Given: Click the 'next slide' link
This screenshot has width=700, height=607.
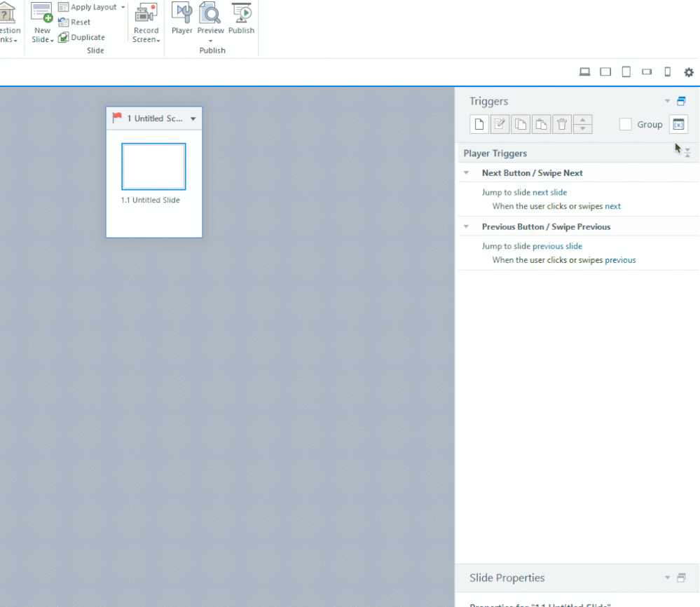Looking at the screenshot, I should pyautogui.click(x=549, y=192).
